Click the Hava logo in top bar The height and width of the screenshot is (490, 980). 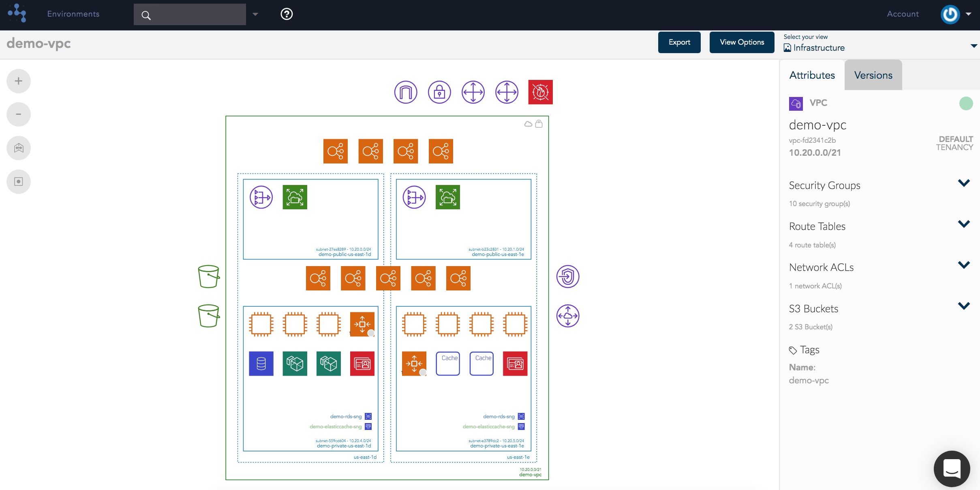tap(17, 13)
